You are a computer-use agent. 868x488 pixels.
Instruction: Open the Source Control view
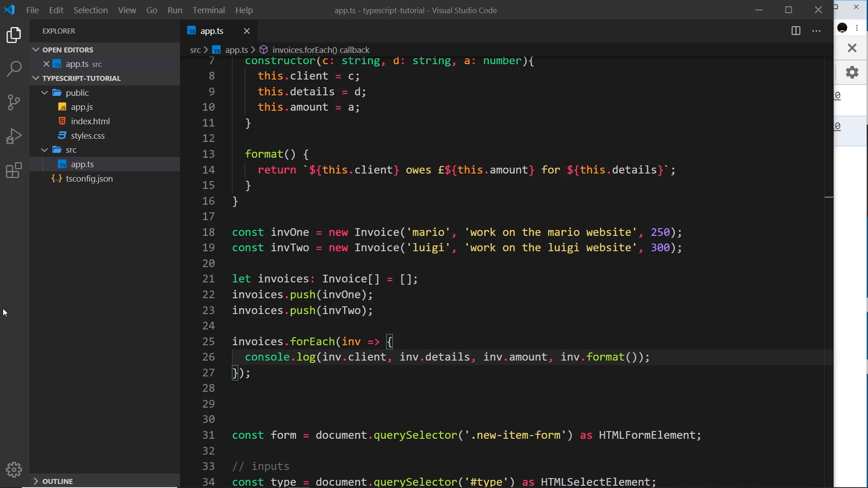(14, 102)
